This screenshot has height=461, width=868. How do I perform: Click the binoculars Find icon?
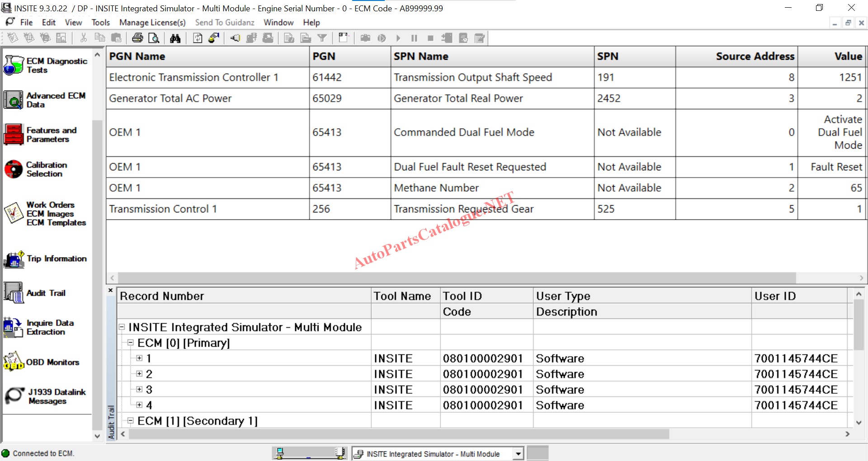pyautogui.click(x=175, y=38)
